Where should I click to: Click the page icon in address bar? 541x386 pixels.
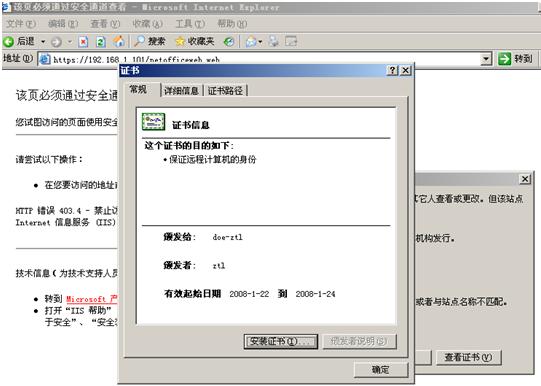[45, 59]
